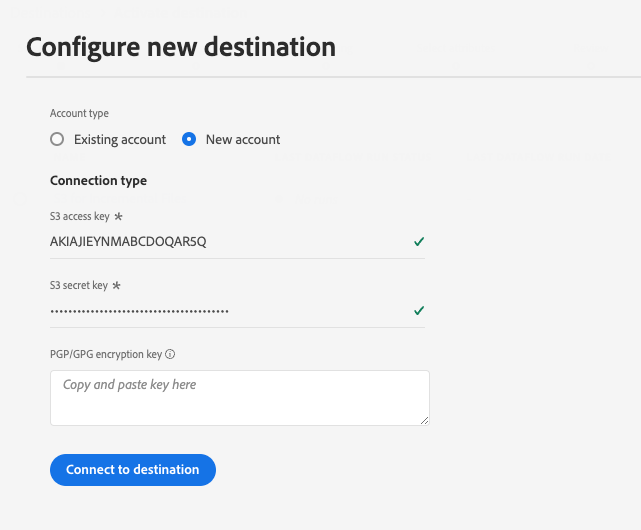Viewport: 641px width, 530px height.
Task: Select the New account radio button
Action: [x=189, y=140]
